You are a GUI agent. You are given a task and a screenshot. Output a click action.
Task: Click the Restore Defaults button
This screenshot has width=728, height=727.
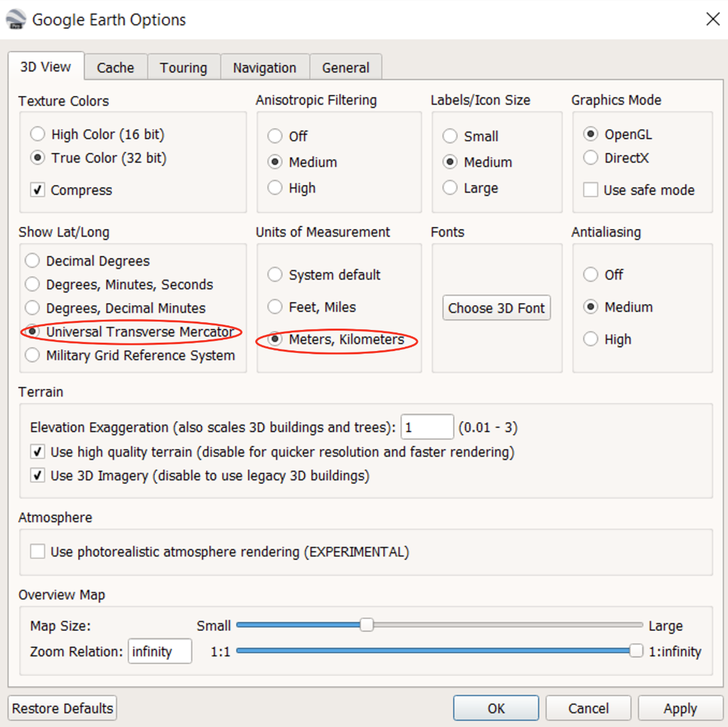(x=63, y=708)
